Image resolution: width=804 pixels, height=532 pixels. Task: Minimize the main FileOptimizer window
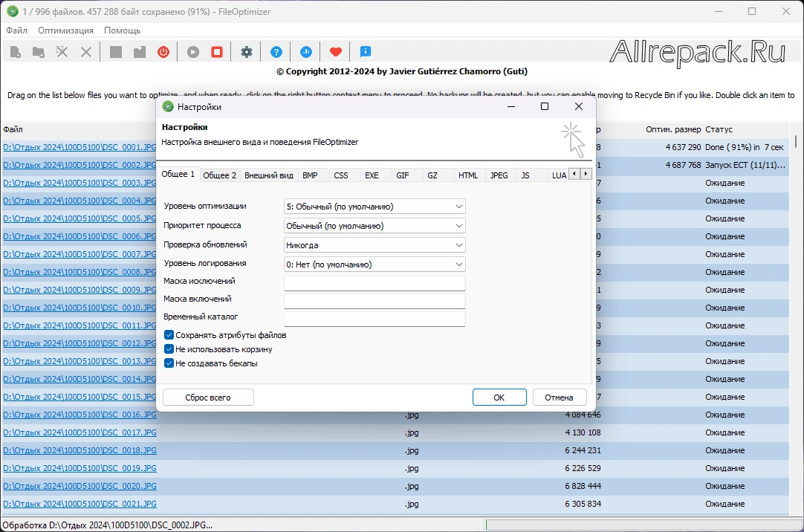(719, 11)
